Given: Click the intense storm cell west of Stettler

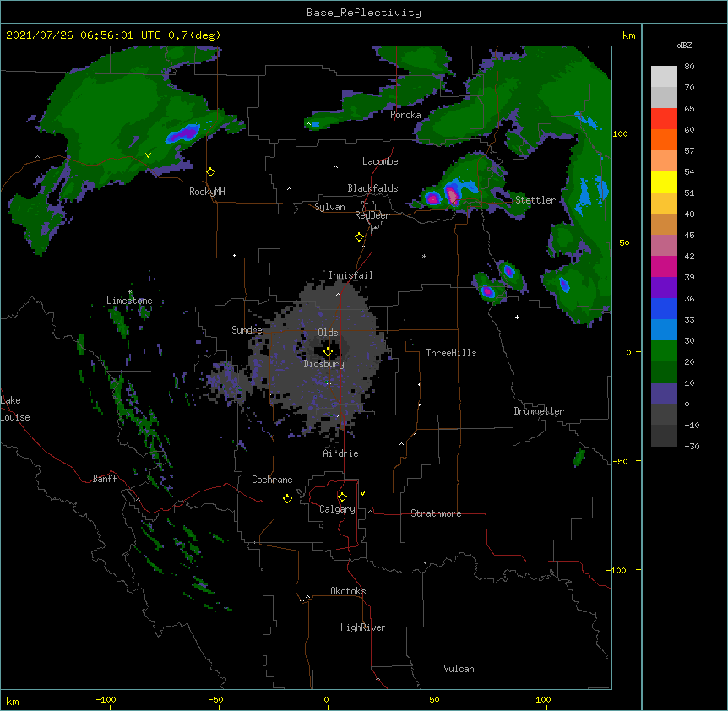Looking at the screenshot, I should pos(452,194).
